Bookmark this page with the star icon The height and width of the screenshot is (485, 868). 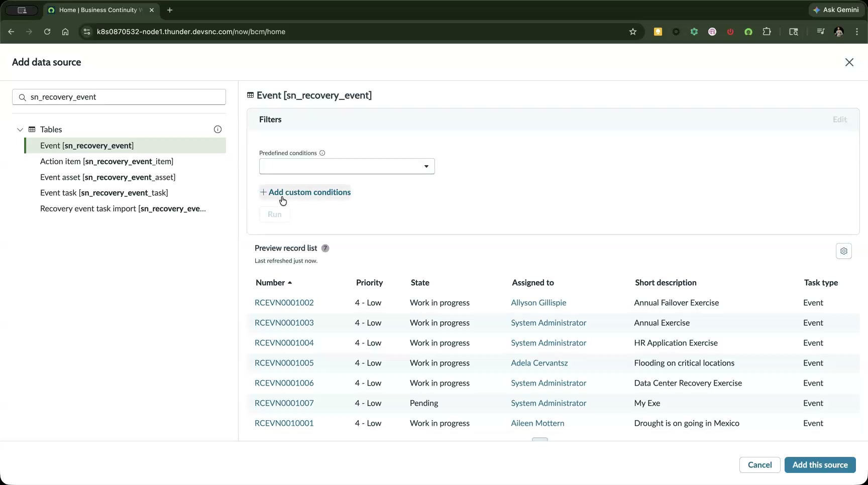(633, 32)
